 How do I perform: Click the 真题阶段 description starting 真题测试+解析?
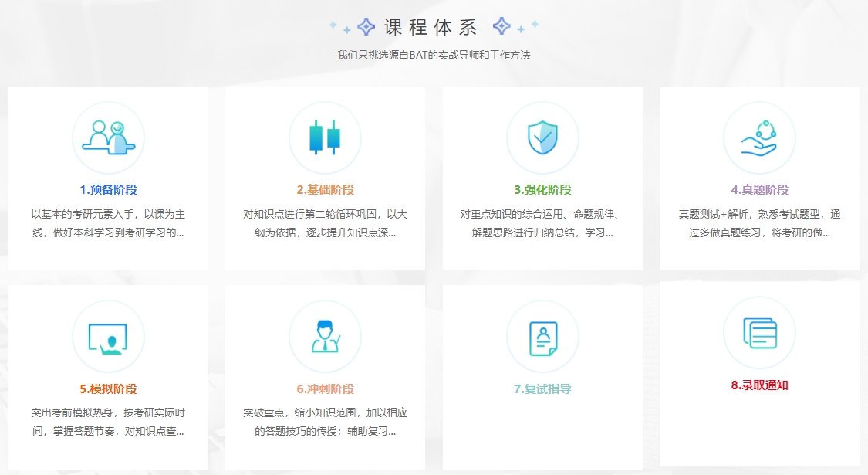759,222
